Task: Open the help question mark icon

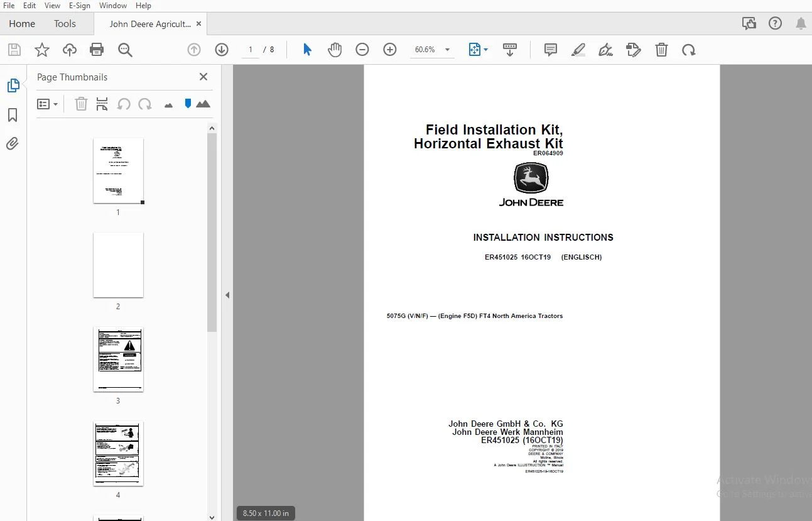Action: coord(776,23)
